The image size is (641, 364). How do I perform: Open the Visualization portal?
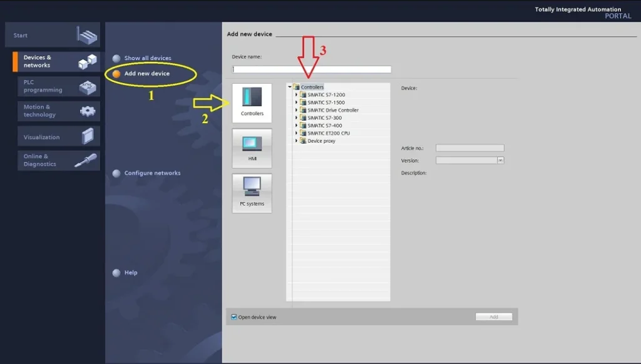pyautogui.click(x=56, y=137)
